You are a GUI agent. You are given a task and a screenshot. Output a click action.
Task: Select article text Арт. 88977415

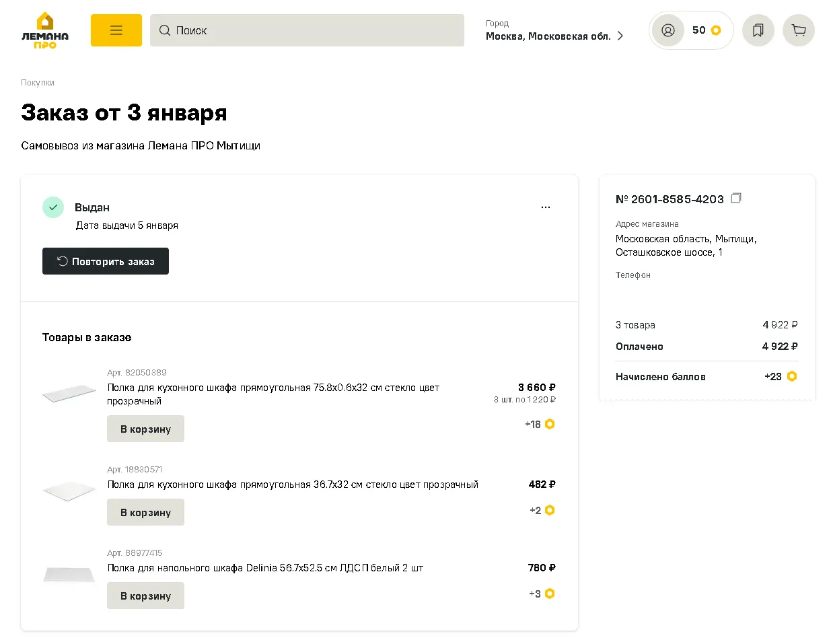135,552
